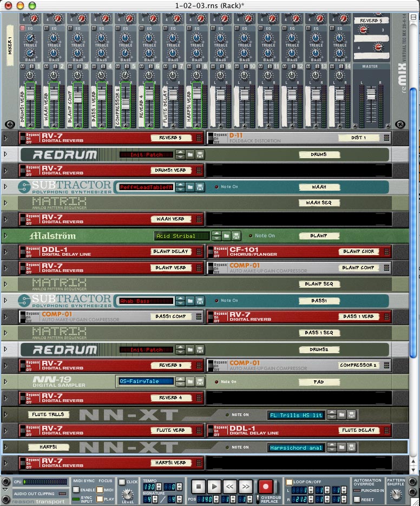Viewport: 420px width, 506px height.
Task: Expand the DRUMS Redrum device
Action: click(5, 154)
